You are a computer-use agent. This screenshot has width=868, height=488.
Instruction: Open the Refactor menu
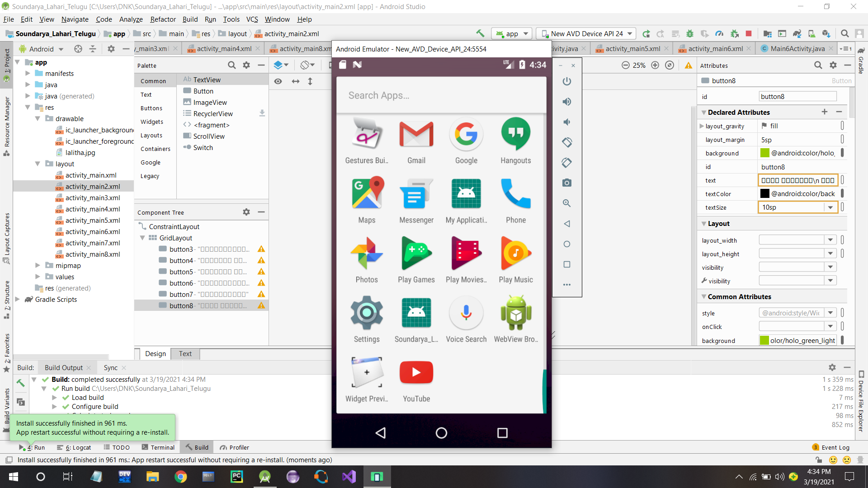[162, 19]
